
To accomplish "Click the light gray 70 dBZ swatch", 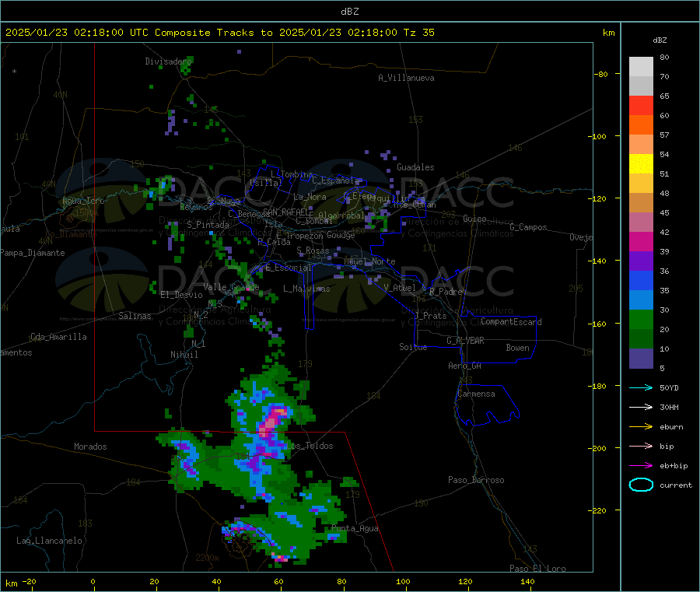I will tap(641, 86).
